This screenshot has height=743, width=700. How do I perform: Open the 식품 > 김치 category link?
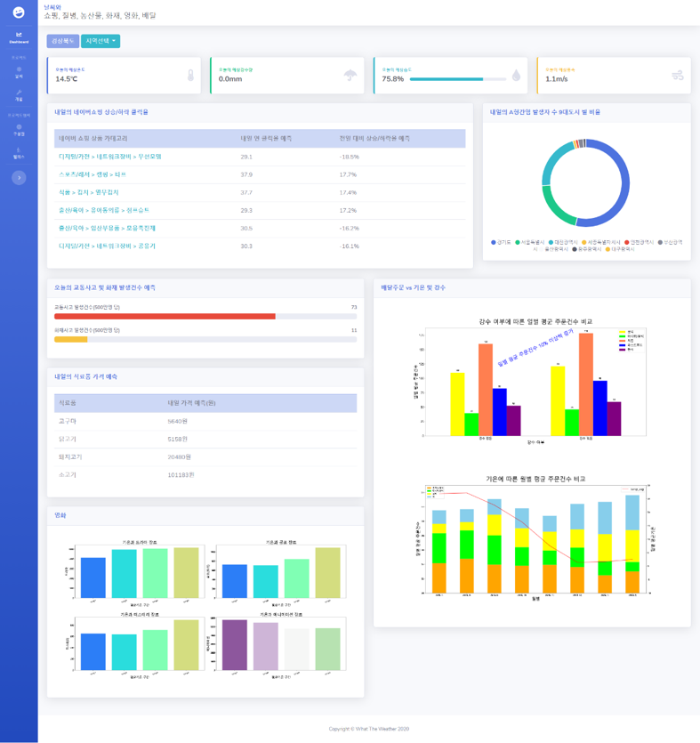coord(89,192)
